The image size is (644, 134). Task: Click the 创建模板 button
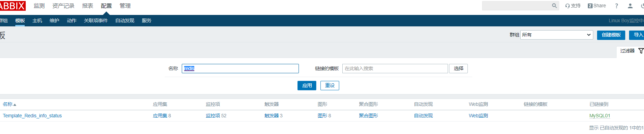pyautogui.click(x=611, y=35)
